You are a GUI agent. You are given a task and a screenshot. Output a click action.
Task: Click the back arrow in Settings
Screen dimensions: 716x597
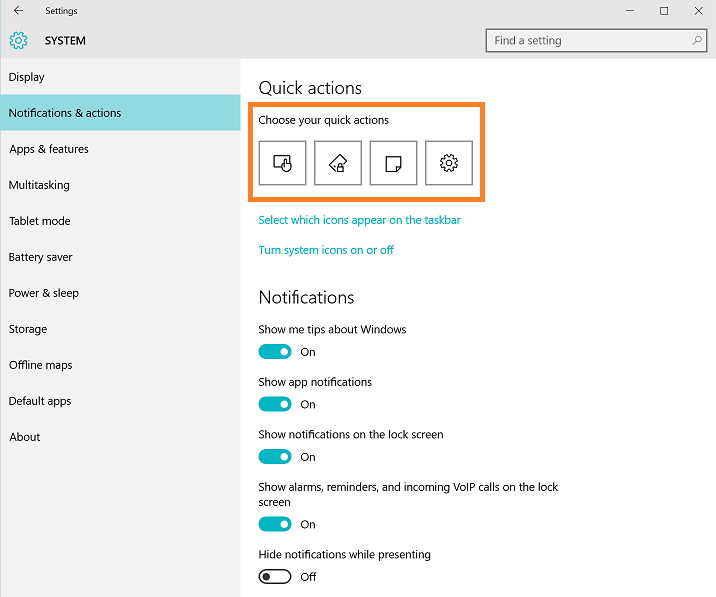point(18,11)
